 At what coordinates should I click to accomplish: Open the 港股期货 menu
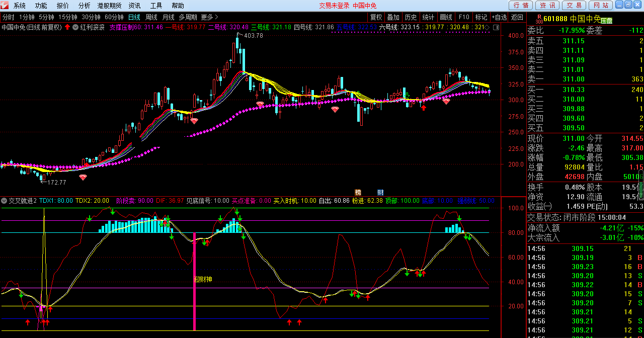pos(109,6)
